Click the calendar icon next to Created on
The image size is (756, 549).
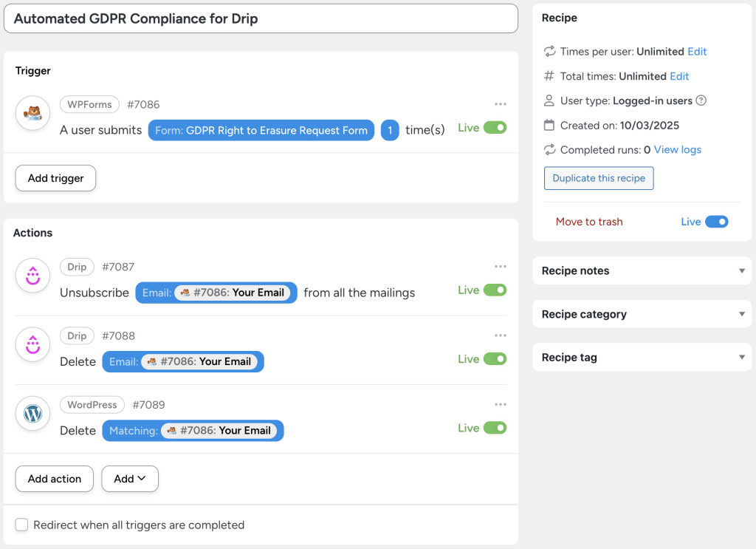click(548, 125)
